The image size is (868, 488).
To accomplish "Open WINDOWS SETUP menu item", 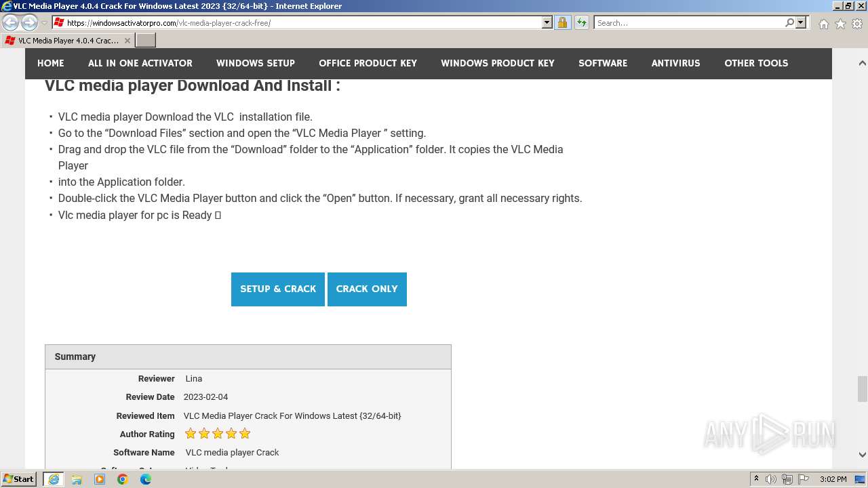I will tap(256, 63).
